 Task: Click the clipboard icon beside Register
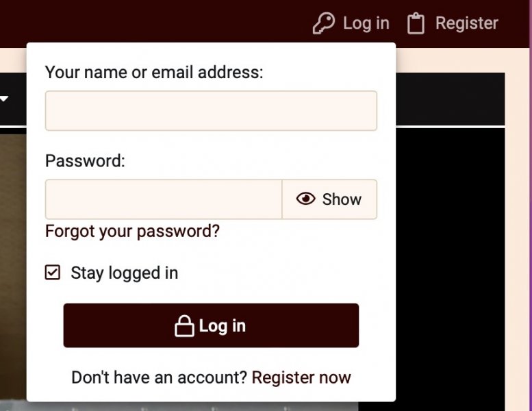[416, 24]
